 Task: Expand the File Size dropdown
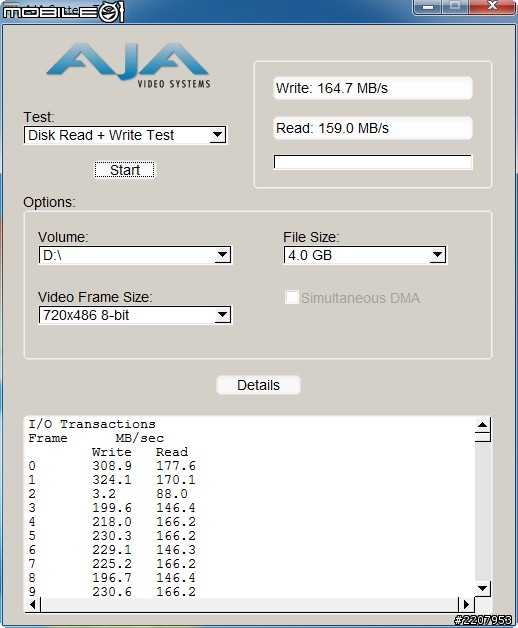[365, 255]
